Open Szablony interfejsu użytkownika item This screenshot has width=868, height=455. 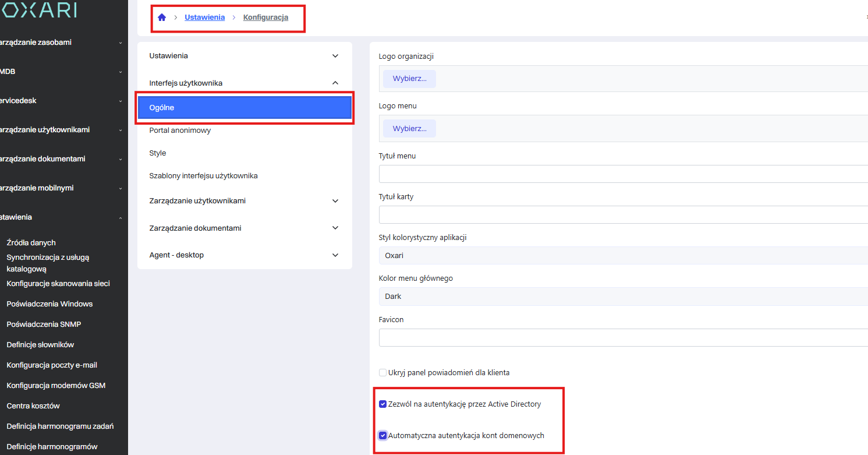[x=203, y=176]
